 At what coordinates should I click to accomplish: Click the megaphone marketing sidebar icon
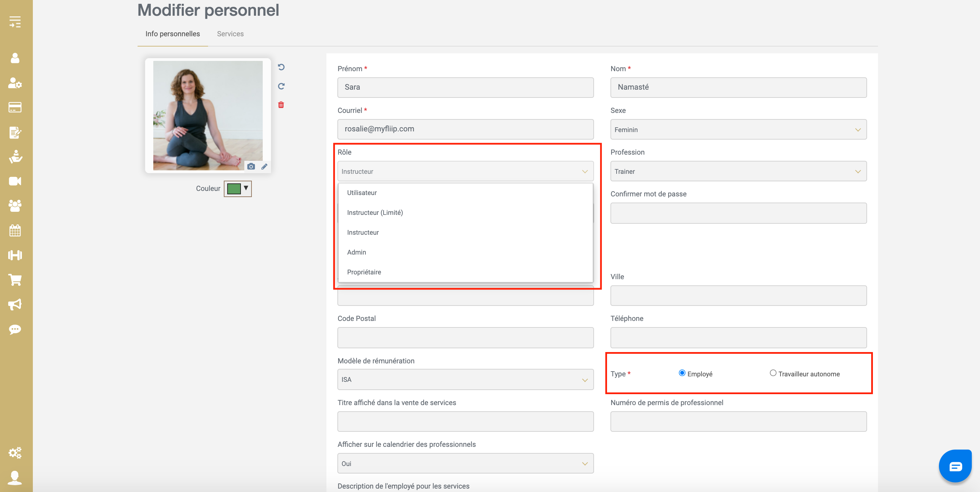coord(15,305)
